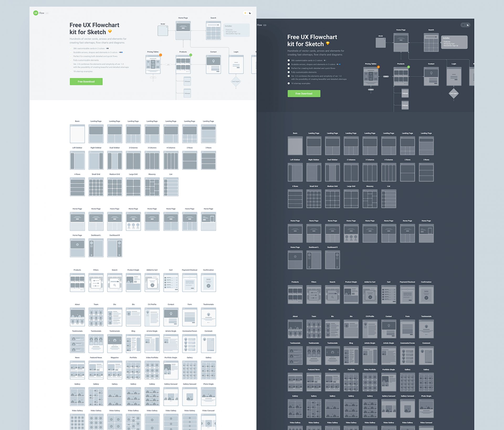The width and height of the screenshot is (504, 430).
Task: Select the Featured News card on dark page
Action: pos(314,382)
